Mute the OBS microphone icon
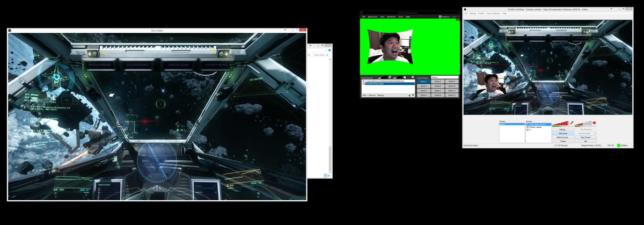 point(572,122)
